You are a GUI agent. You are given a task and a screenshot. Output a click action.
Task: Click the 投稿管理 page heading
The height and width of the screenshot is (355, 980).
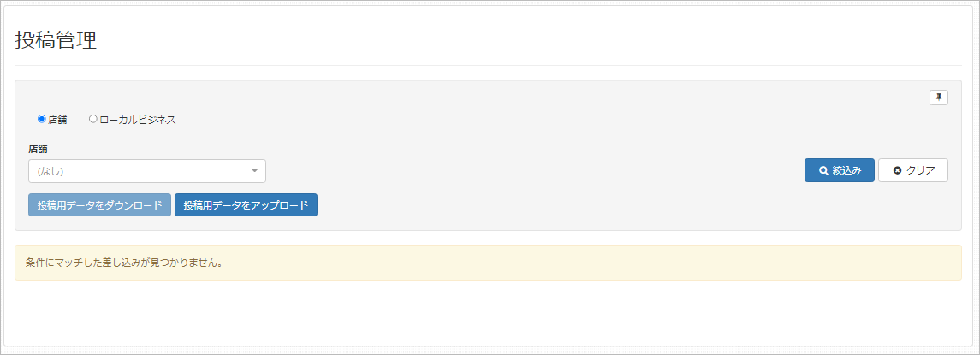[56, 40]
